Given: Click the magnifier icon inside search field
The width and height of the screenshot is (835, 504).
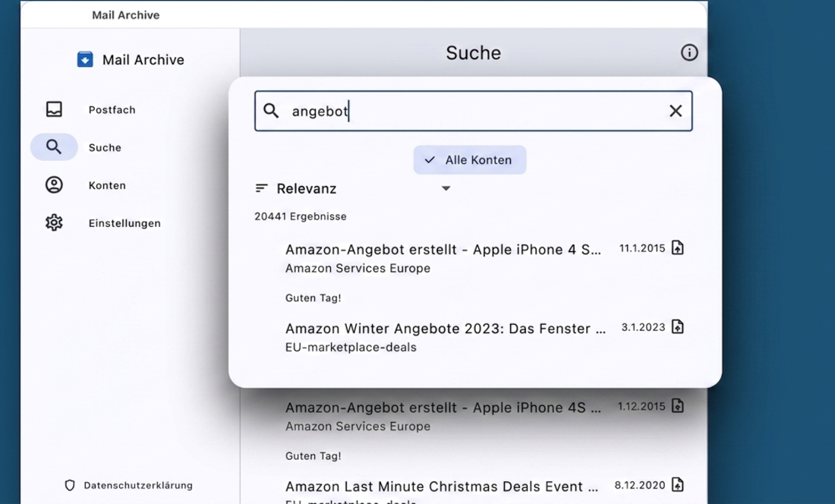Looking at the screenshot, I should (271, 111).
